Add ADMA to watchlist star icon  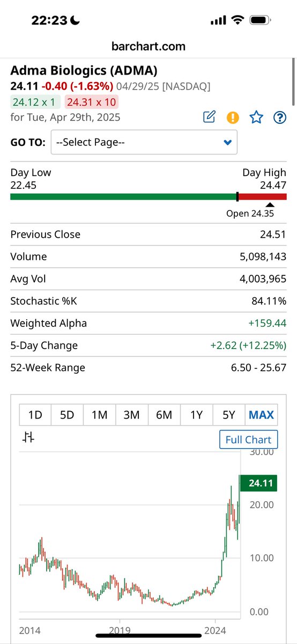coord(256,117)
